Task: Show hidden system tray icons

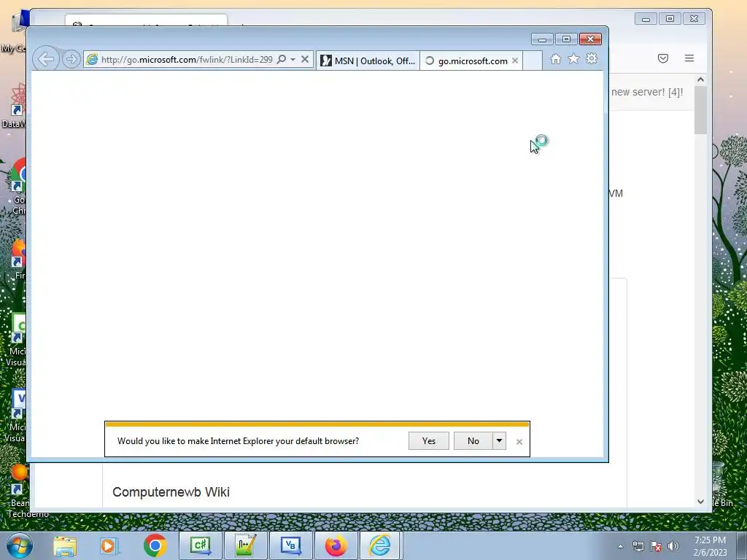Action: (x=620, y=546)
